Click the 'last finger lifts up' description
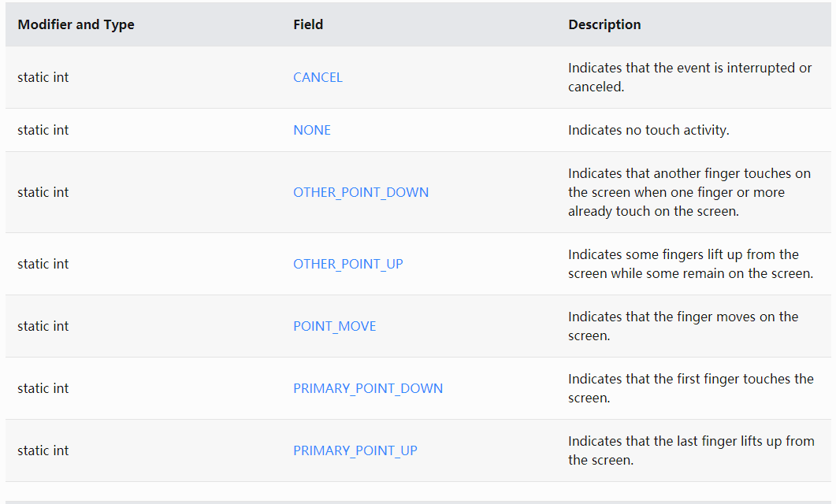 point(690,450)
